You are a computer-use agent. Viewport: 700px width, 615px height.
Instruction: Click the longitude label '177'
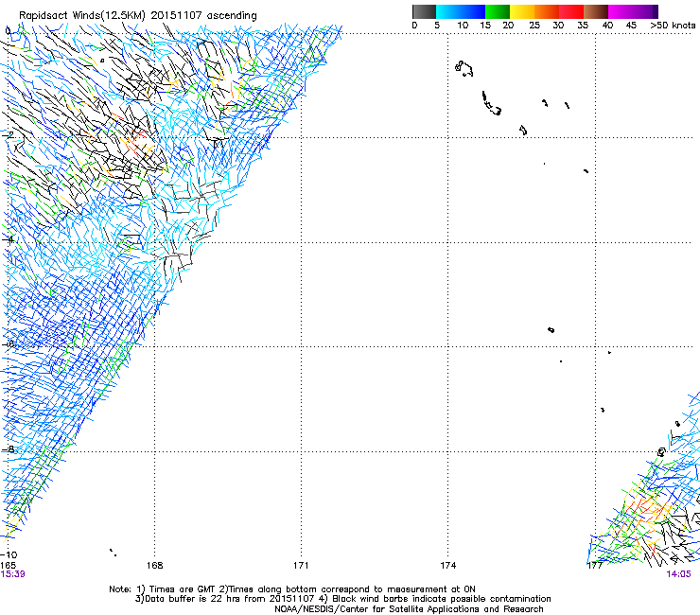pos(595,566)
